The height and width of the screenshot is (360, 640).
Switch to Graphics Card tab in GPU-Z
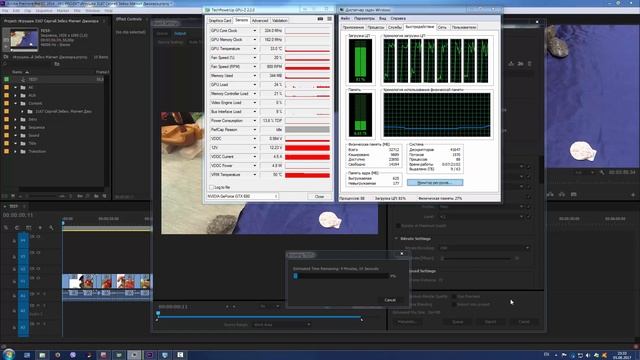(x=220, y=20)
